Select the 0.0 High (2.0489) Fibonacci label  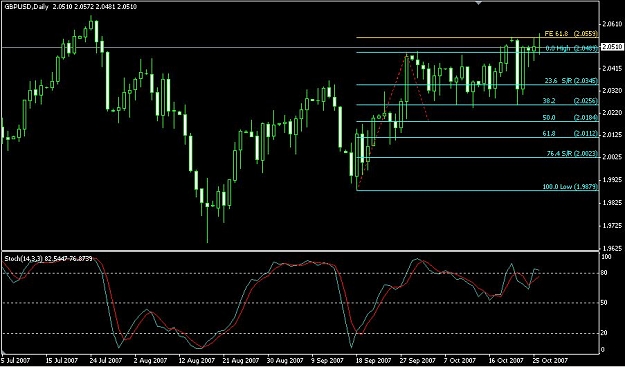coord(571,48)
